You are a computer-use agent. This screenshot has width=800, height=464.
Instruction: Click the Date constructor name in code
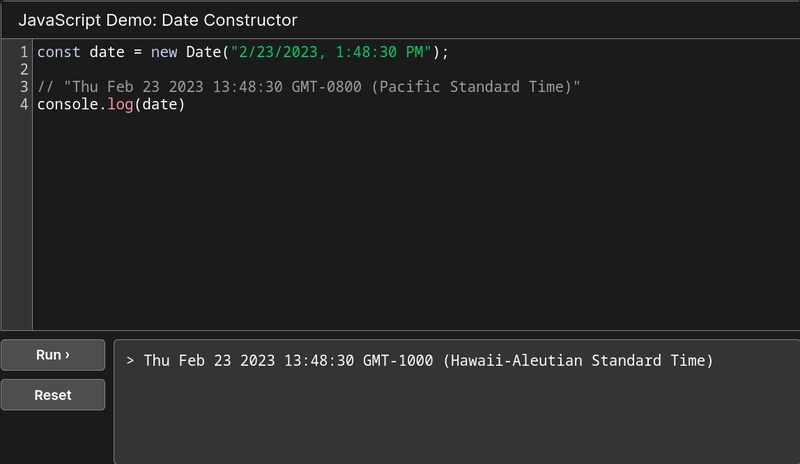click(x=203, y=52)
